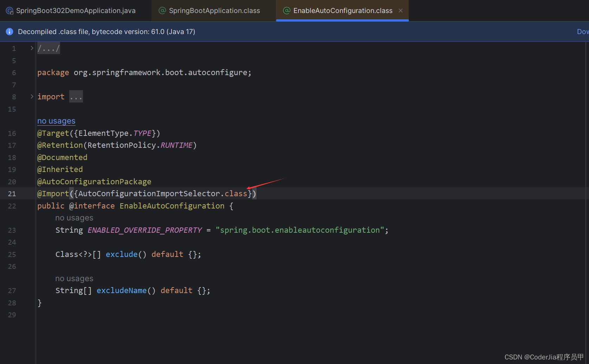Switch to SpringBoot302DemoApplication.java tab
The height and width of the screenshot is (364, 589).
point(76,11)
